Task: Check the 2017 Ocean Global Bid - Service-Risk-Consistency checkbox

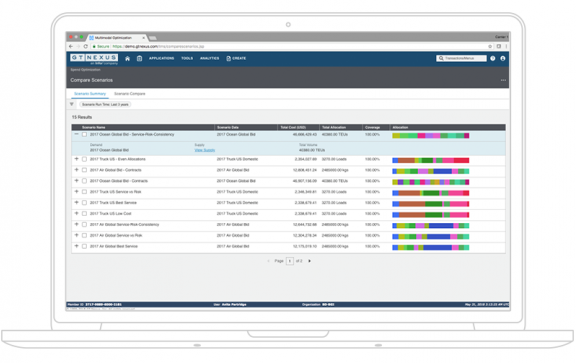Action: click(x=84, y=134)
